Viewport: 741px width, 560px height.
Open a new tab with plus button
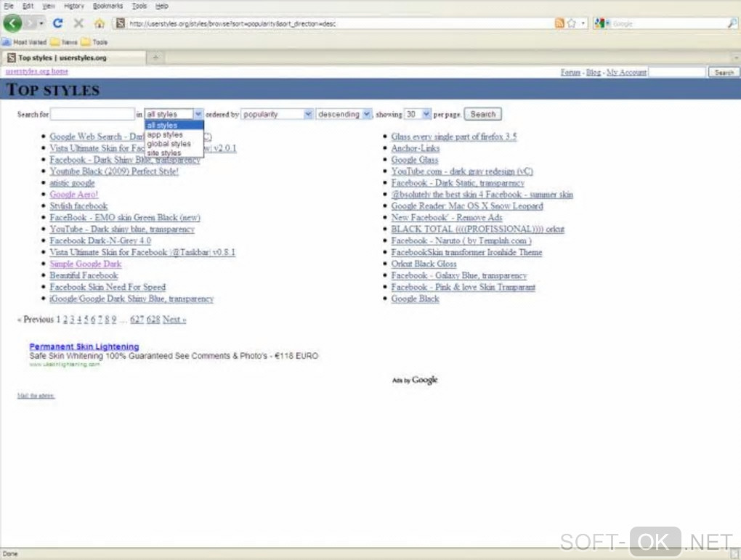coord(155,57)
